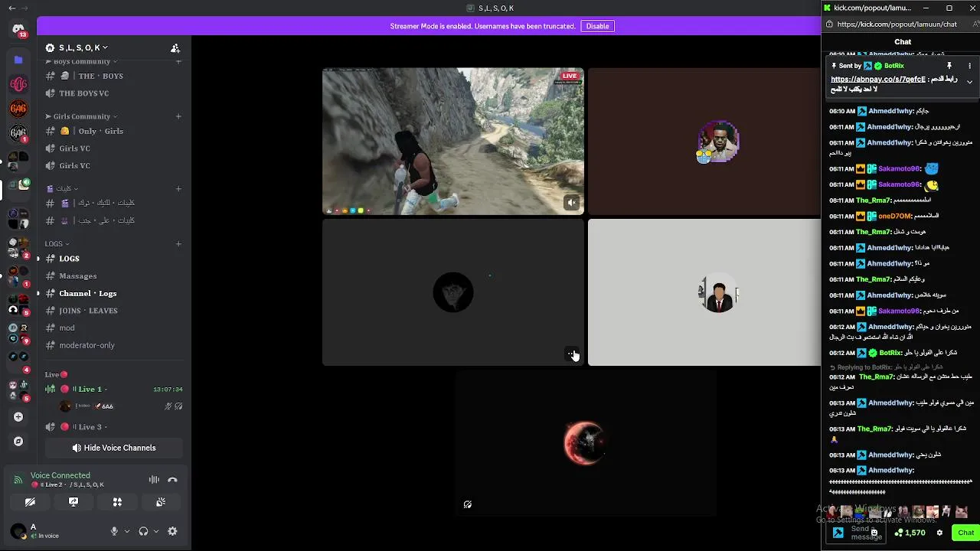Open channel points 1,570 in Kick
The height and width of the screenshot is (551, 980).
pos(910,533)
